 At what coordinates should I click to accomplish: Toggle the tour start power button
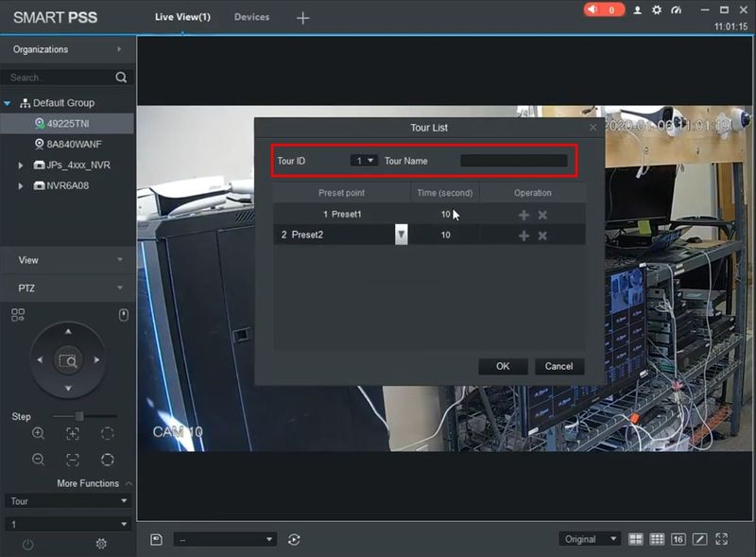point(28,544)
